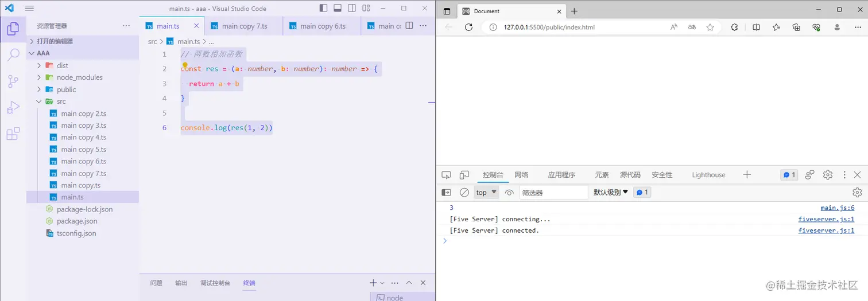
Task: Expand the node_modules folder
Action: [x=83, y=77]
